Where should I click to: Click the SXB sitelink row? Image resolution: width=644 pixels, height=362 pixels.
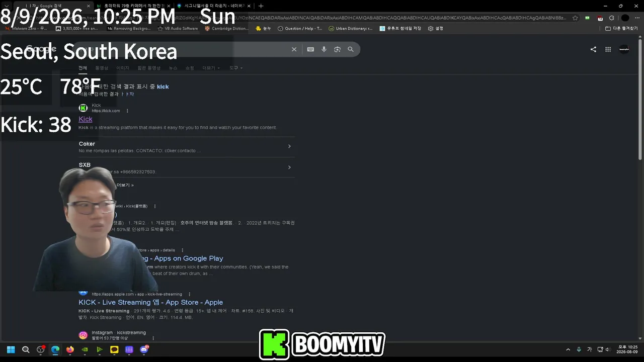point(187,167)
